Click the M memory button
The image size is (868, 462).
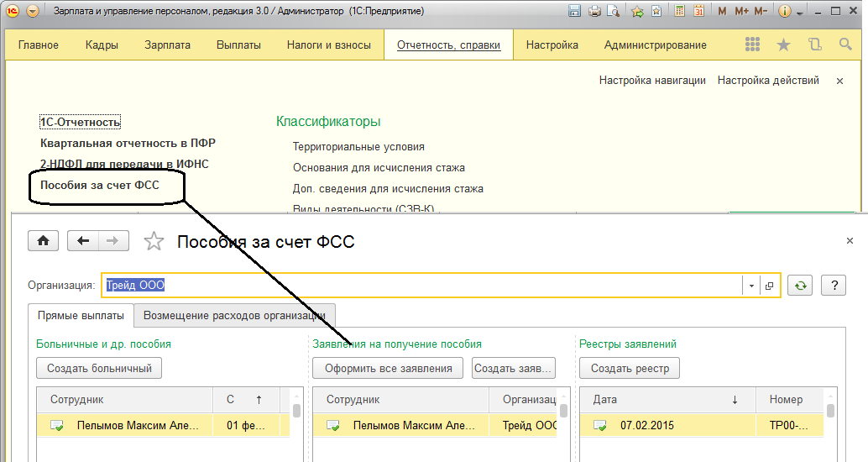(x=722, y=11)
